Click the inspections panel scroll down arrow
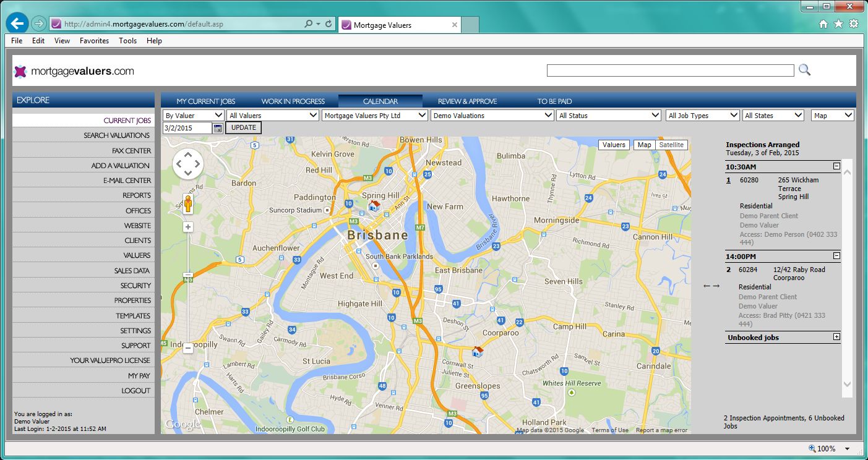Viewport: 868px width, 460px height. [847, 385]
